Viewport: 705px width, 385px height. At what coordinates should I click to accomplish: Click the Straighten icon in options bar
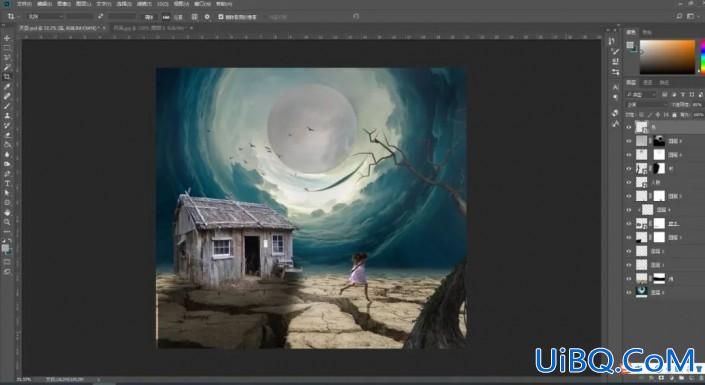[166, 17]
